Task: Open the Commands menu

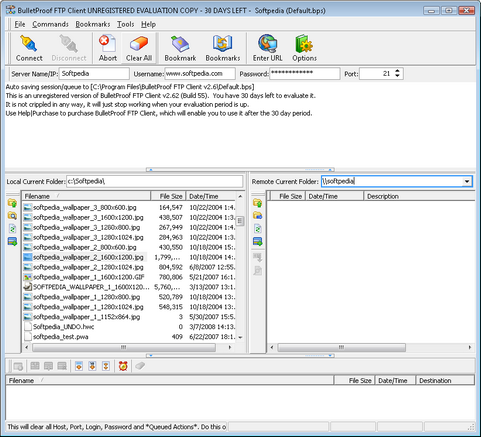Action: pyautogui.click(x=50, y=24)
